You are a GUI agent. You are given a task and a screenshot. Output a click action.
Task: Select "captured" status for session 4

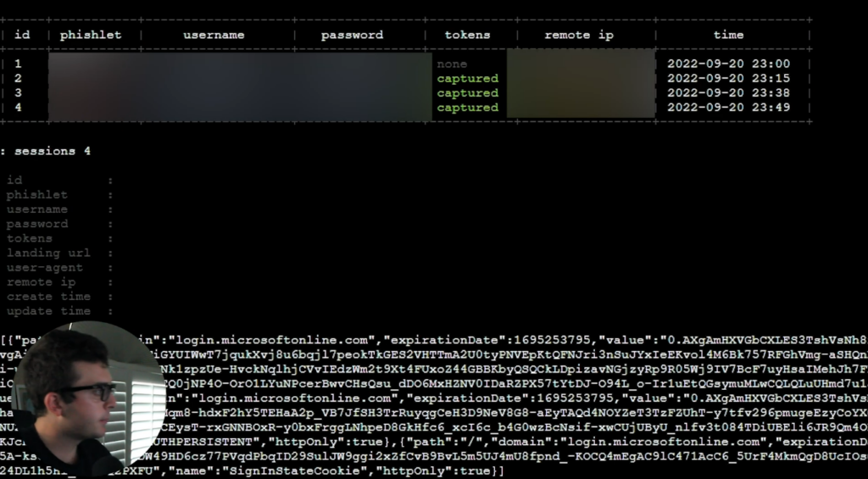[468, 108]
